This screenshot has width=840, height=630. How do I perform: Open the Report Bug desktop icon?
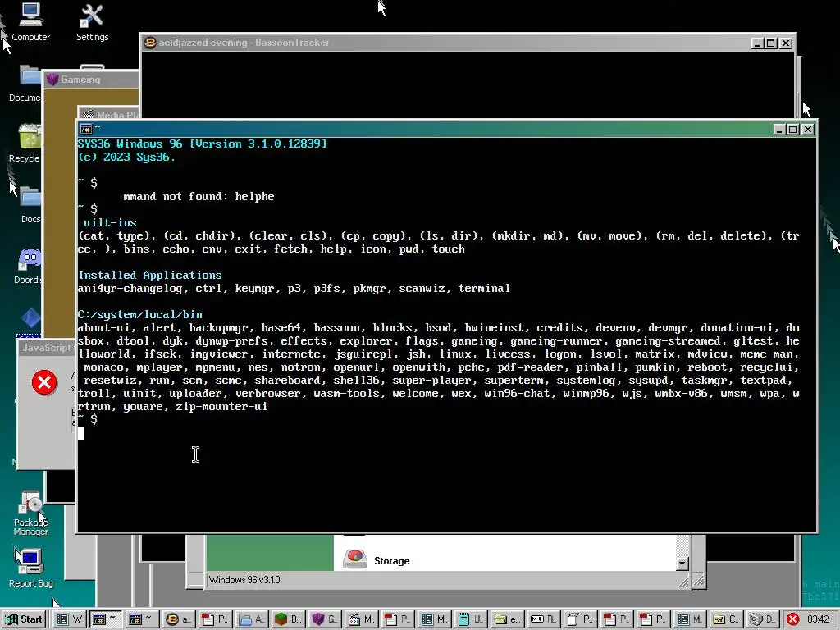click(30, 568)
